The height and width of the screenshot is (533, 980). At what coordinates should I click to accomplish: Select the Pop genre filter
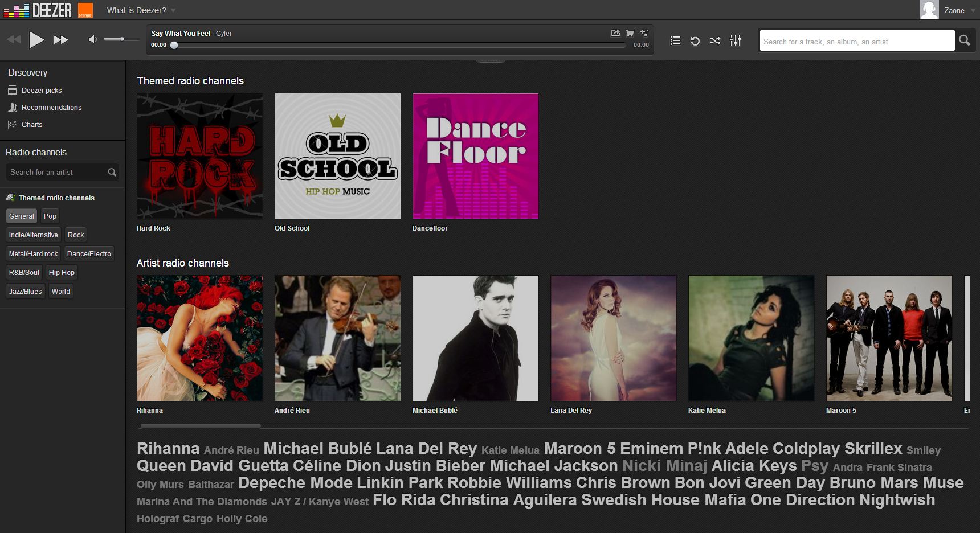point(50,216)
